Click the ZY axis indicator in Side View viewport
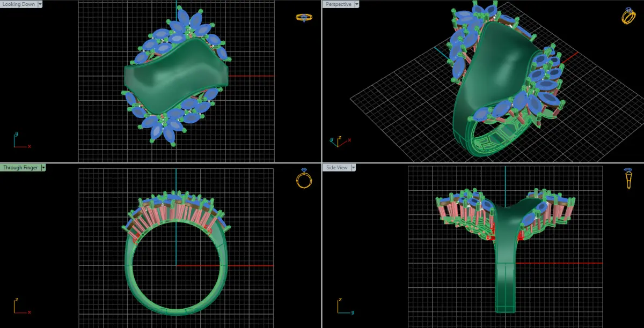 pyautogui.click(x=346, y=307)
